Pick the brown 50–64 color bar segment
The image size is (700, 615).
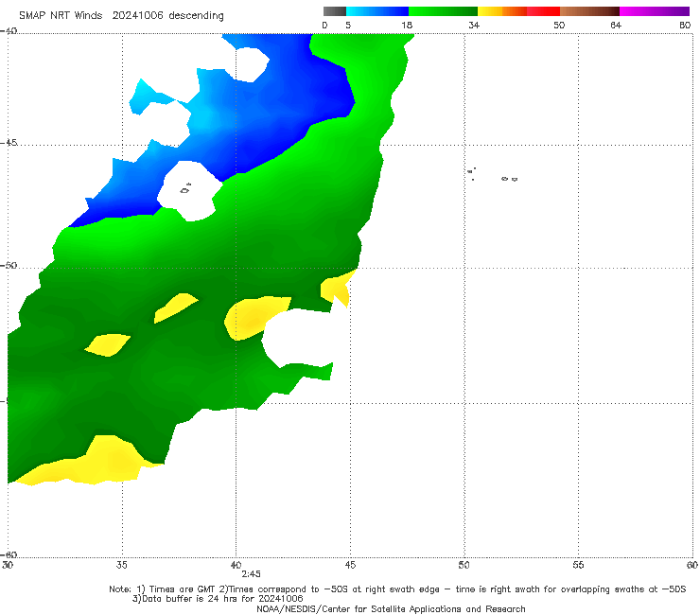[589, 11]
